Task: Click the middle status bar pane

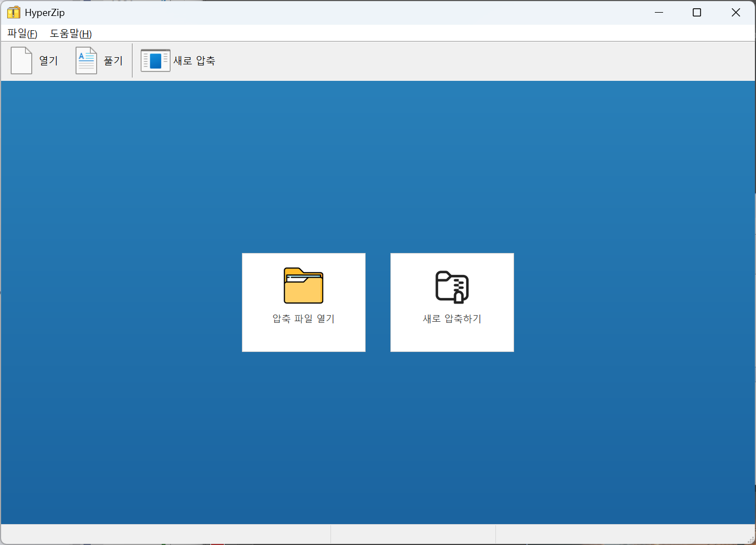Action: point(413,534)
